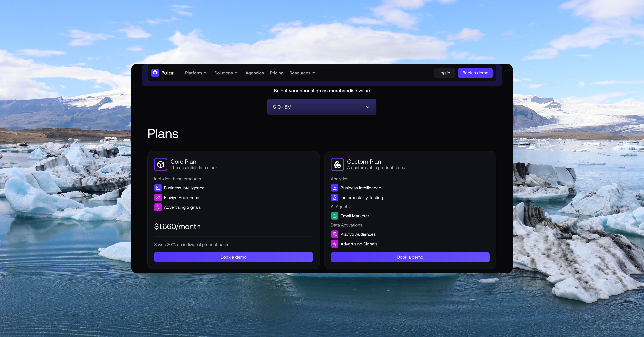Click Custom Plan Business Intelligence chart icon
Screen dimensions: 644x337
[334, 188]
